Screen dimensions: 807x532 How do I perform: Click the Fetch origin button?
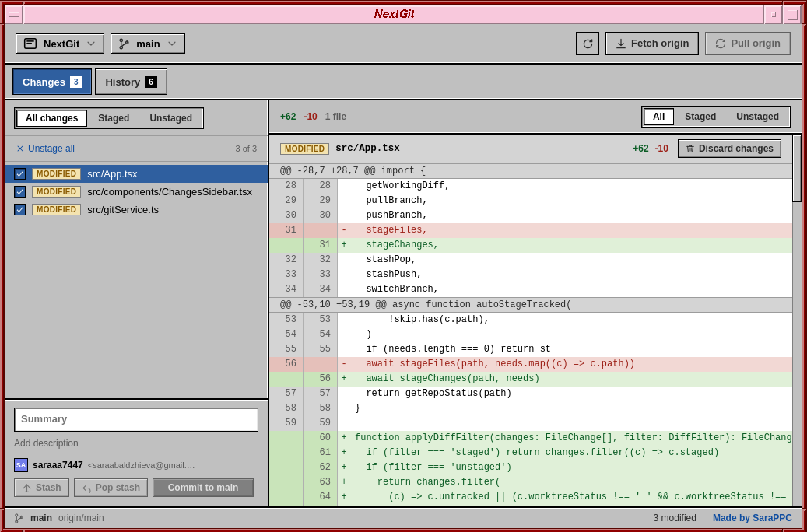coord(652,44)
